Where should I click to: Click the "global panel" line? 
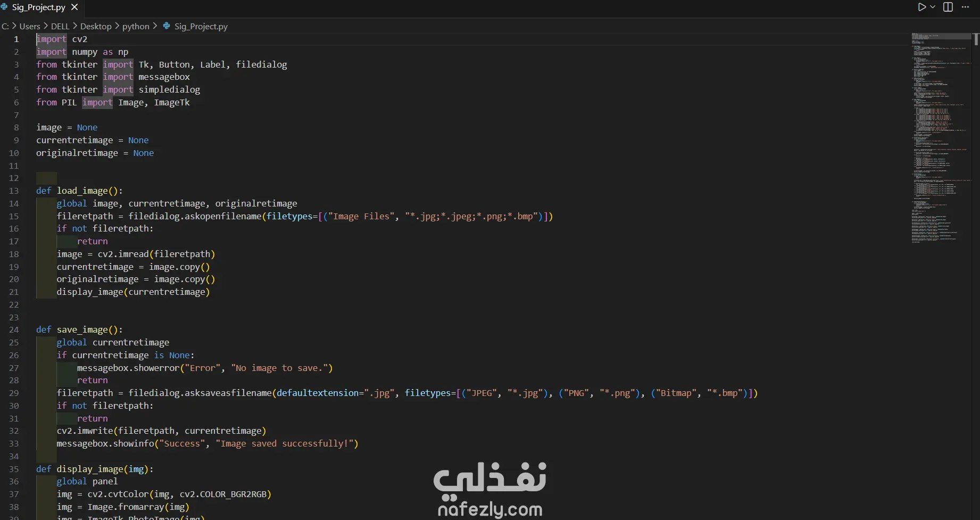click(x=87, y=481)
